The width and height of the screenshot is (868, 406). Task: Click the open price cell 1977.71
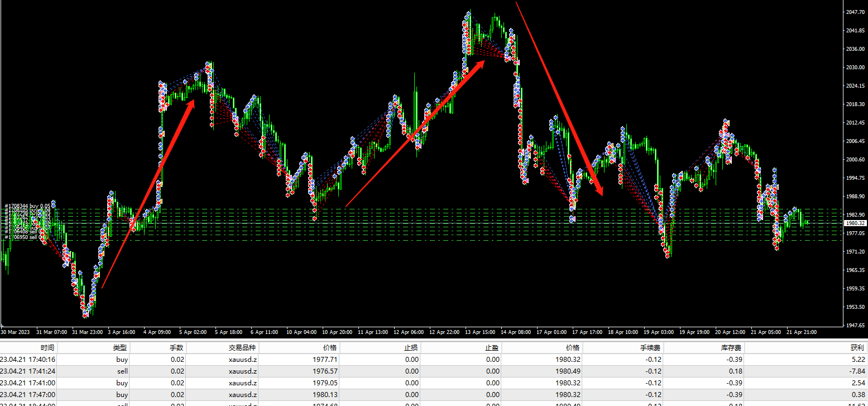pos(326,360)
